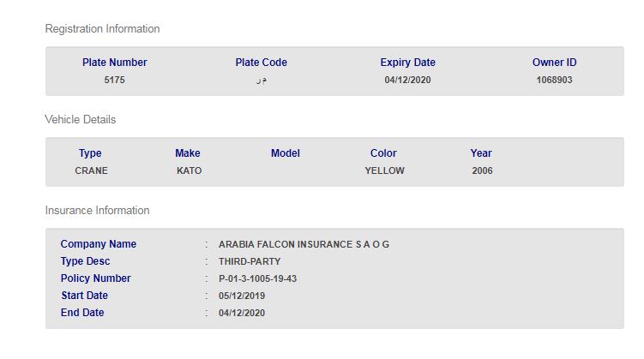This screenshot has height=359, width=644.
Task: Select the start date value 05/12/2019
Action: (x=242, y=296)
